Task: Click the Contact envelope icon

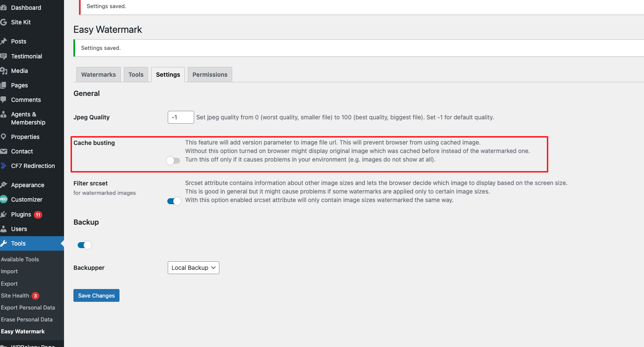Action: (x=3, y=151)
